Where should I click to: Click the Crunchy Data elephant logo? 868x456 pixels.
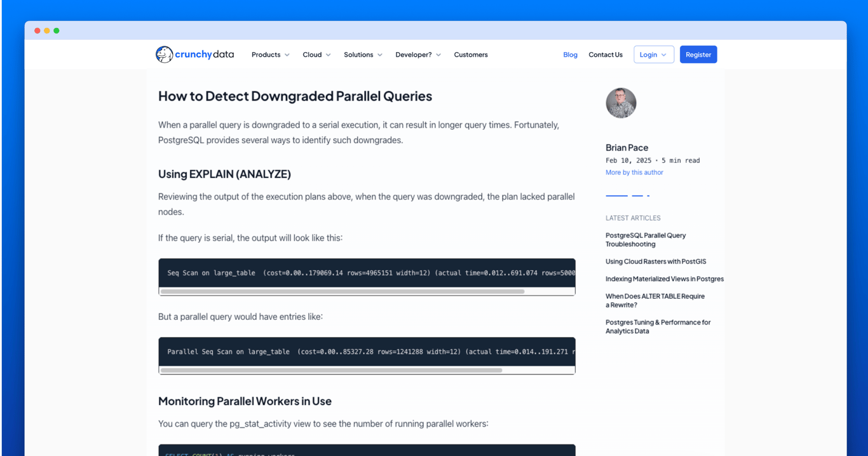coord(164,54)
